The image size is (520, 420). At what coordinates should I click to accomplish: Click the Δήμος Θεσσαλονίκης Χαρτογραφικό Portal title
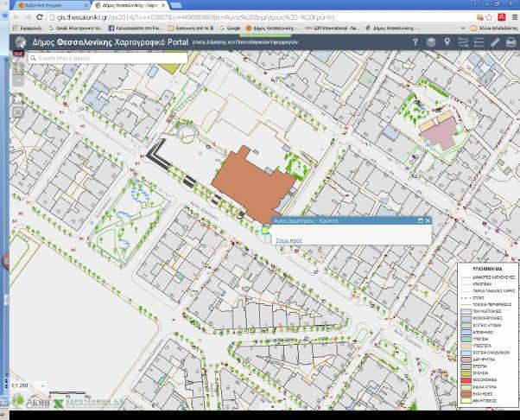[110, 42]
